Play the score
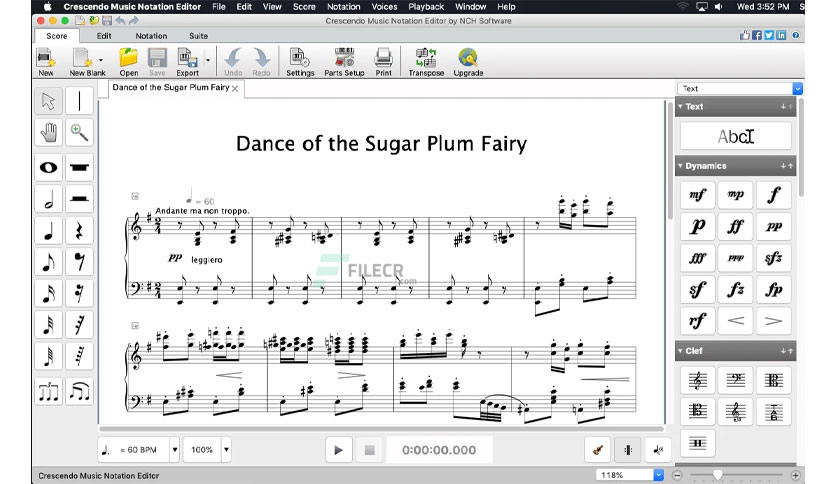Viewport: 836px width, 484px height. (x=339, y=450)
